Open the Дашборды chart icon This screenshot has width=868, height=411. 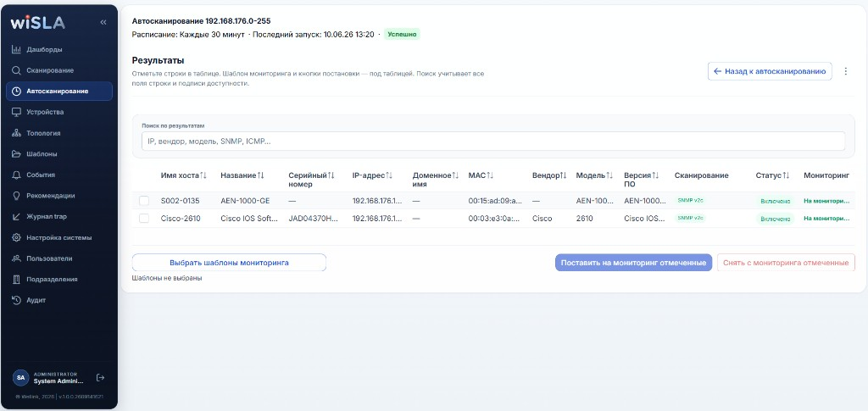click(x=17, y=50)
